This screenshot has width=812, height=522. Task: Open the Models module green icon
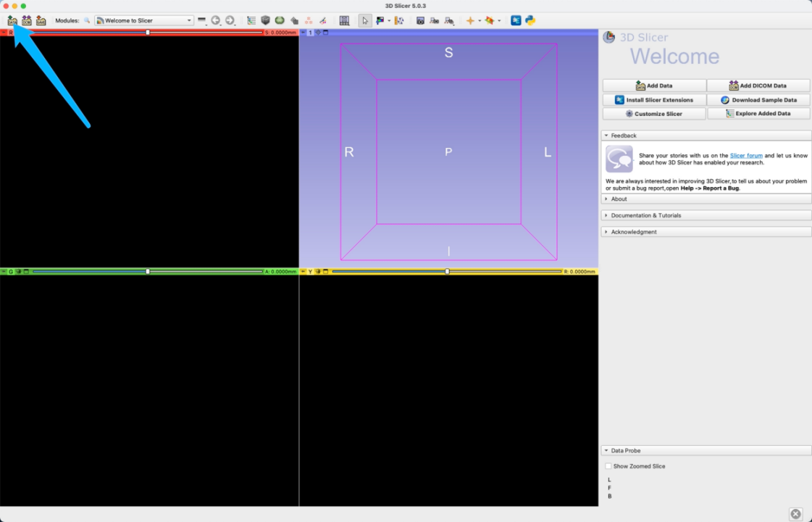(280, 21)
